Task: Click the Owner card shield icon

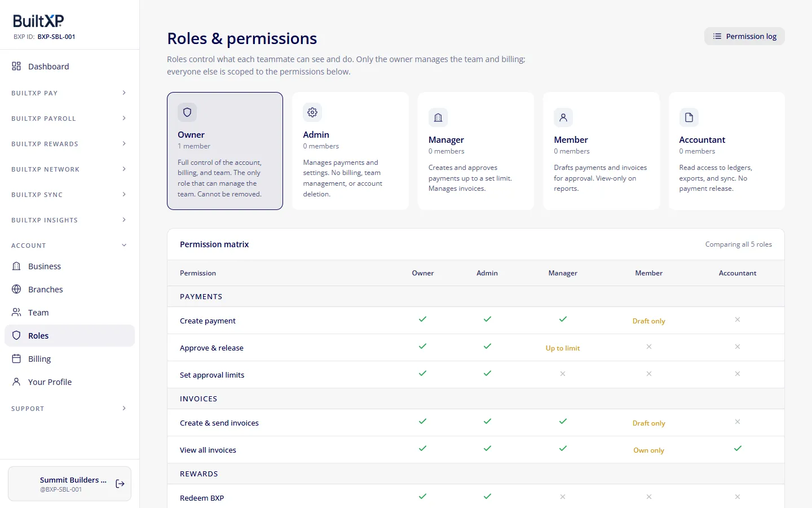Action: 187,112
